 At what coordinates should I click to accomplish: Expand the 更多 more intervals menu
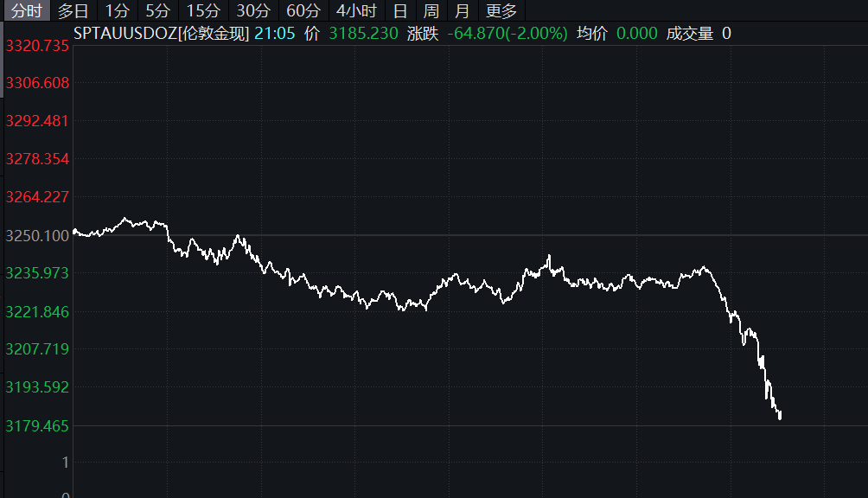coord(501,11)
